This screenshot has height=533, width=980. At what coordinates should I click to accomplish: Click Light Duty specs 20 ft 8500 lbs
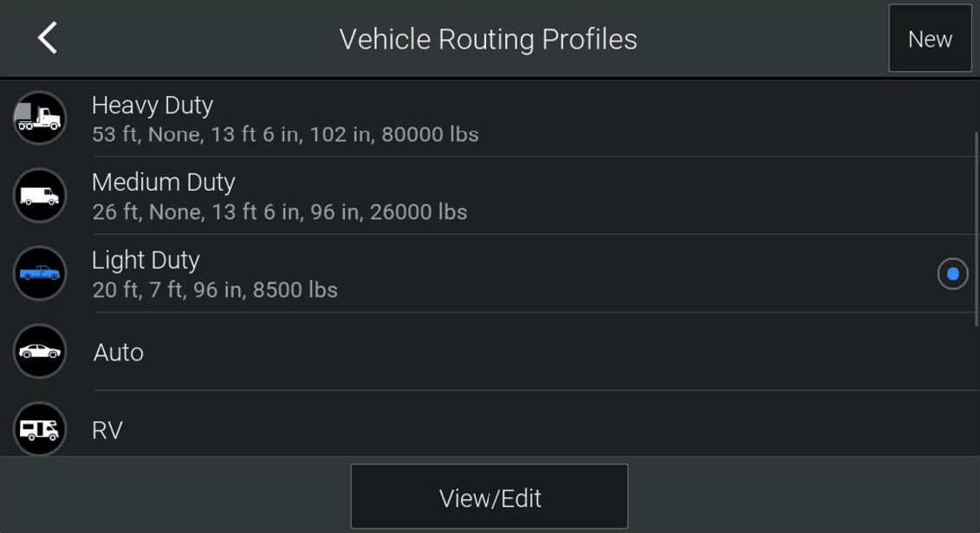(x=215, y=290)
